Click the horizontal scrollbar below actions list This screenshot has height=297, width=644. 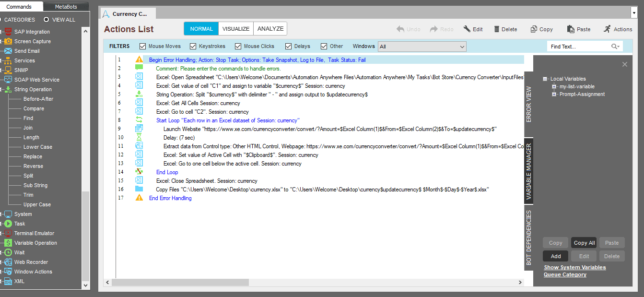[314, 282]
